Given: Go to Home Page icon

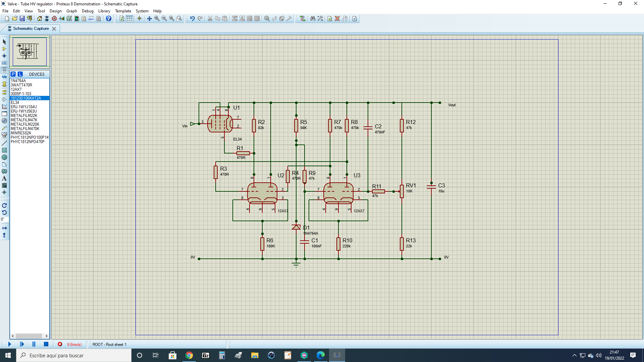Looking at the screenshot, I should point(40,18).
